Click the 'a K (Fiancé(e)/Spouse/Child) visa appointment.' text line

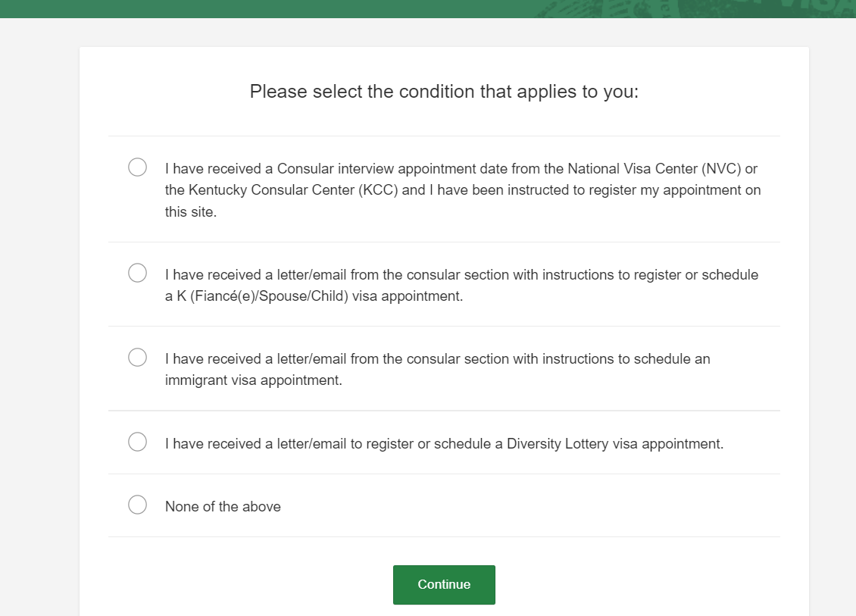314,296
